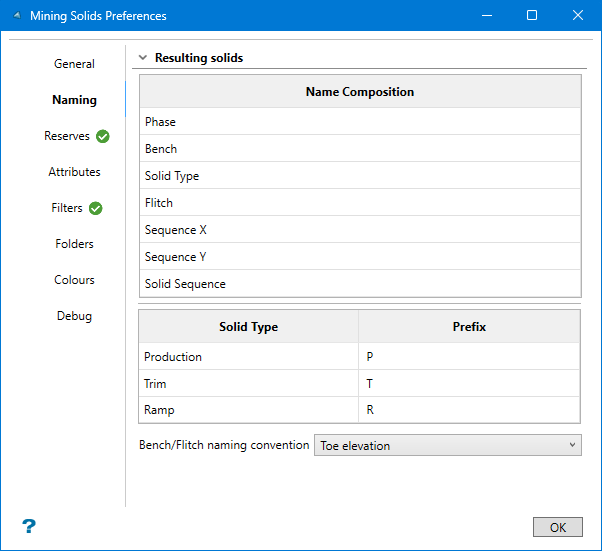Go to the Folders tab
This screenshot has width=602, height=551.
click(x=74, y=244)
